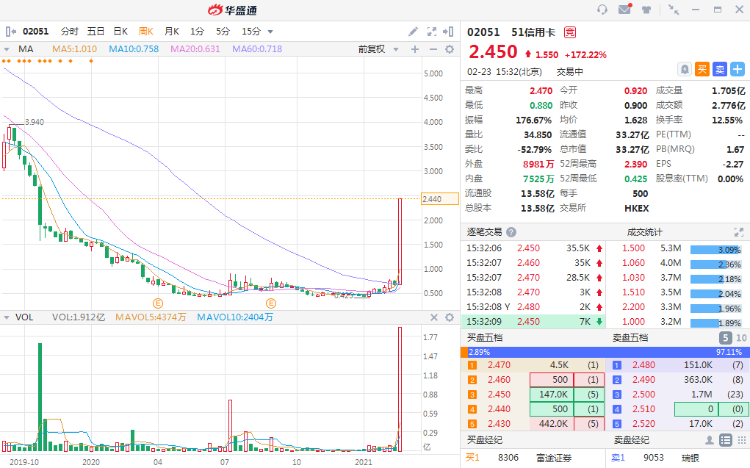This screenshot has width=750, height=468.
Task: Select the 15分 interval tab
Action: click(251, 32)
